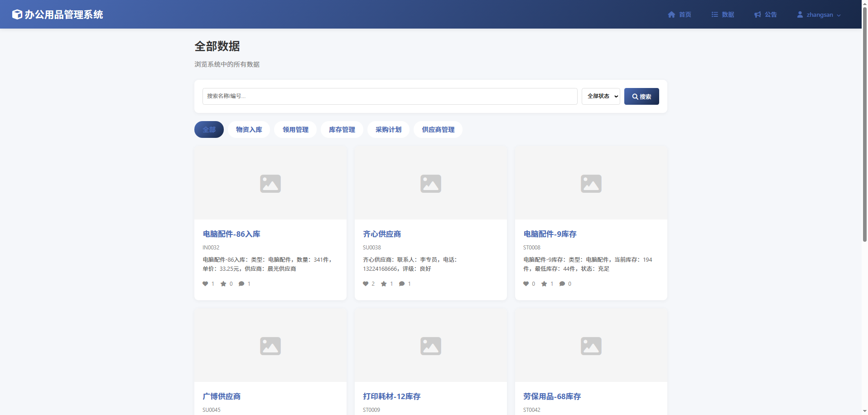Switch to the 领用管理 tab
This screenshot has width=868, height=415.
(295, 130)
